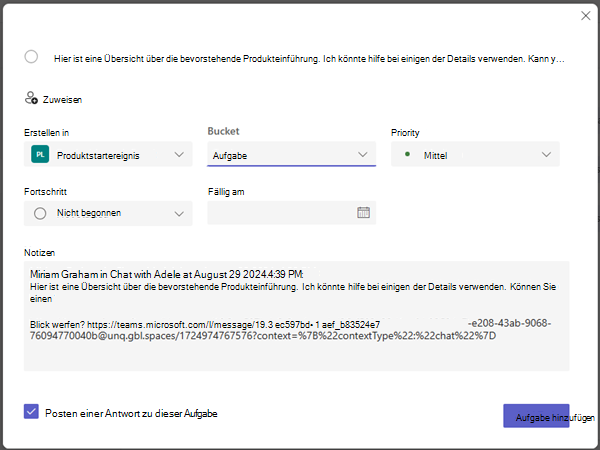The height and width of the screenshot is (450, 600).
Task: Click the chevron in the Nicht begonnen field
Action: click(x=179, y=214)
